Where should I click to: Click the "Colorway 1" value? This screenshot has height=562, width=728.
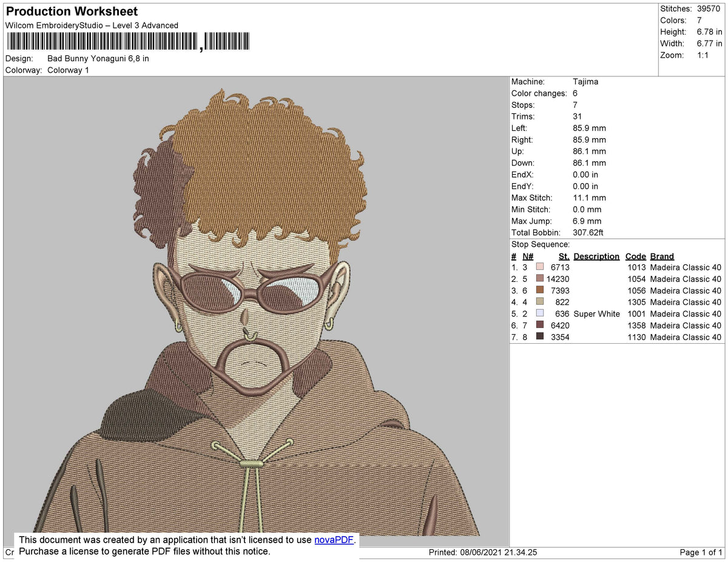click(68, 70)
